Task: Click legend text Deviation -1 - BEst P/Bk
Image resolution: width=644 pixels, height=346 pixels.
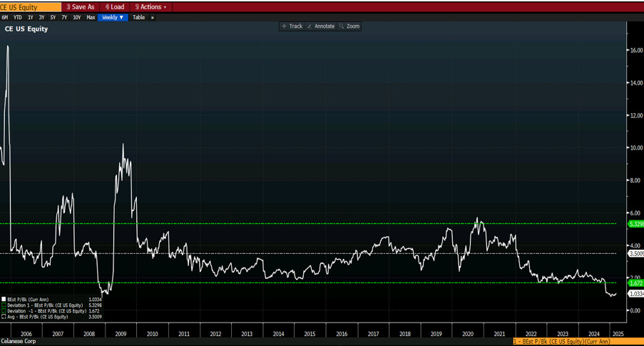Action: tap(47, 311)
